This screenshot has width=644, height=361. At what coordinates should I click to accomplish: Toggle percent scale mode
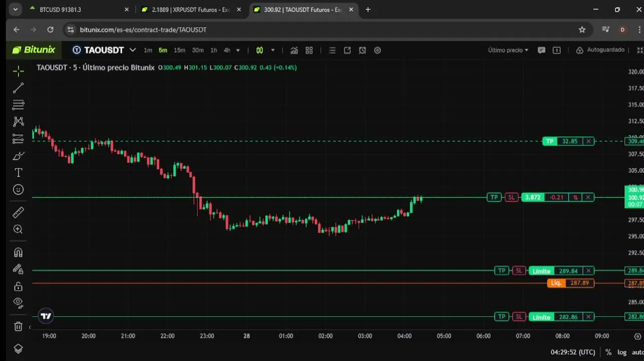coord(608,352)
